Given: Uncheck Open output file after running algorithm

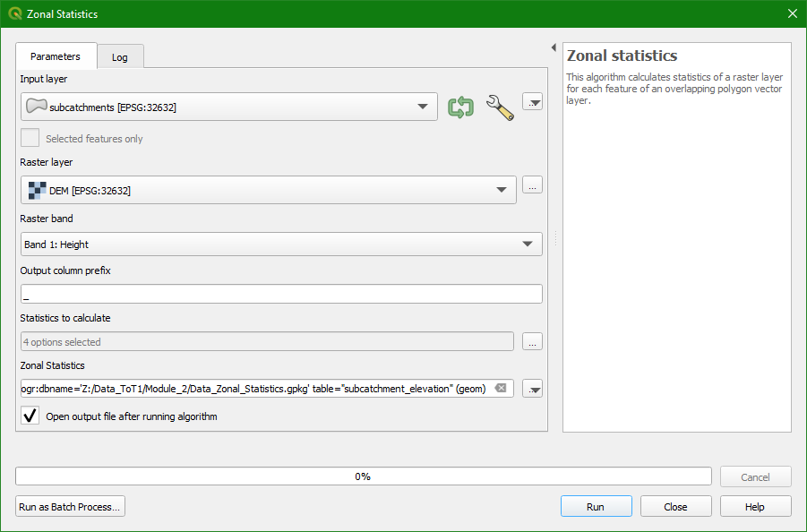Looking at the screenshot, I should (30, 416).
